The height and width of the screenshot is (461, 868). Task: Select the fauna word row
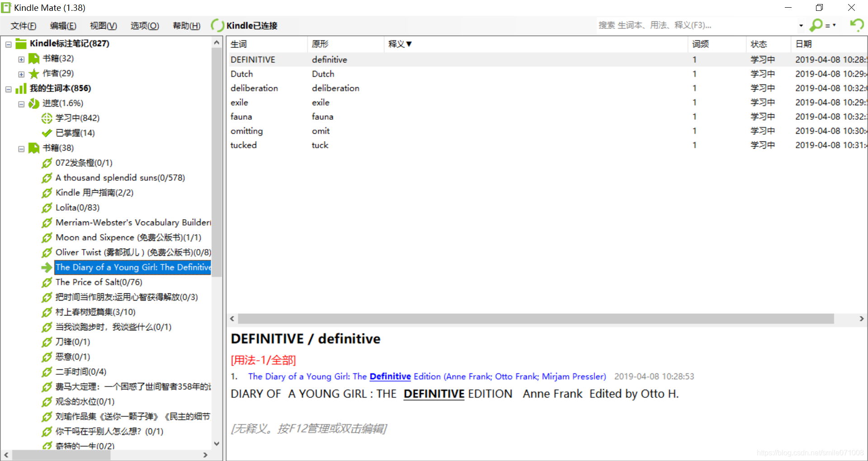[548, 117]
